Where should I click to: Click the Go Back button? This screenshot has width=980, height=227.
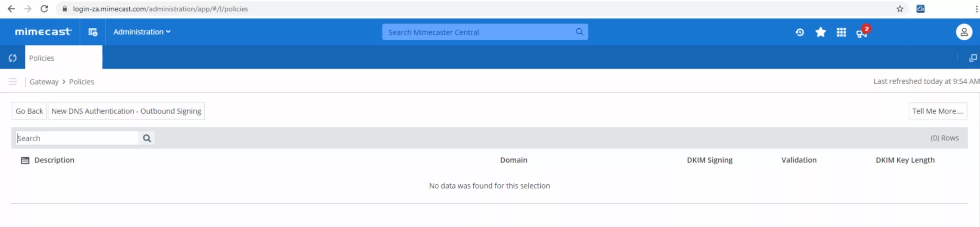coord(29,111)
